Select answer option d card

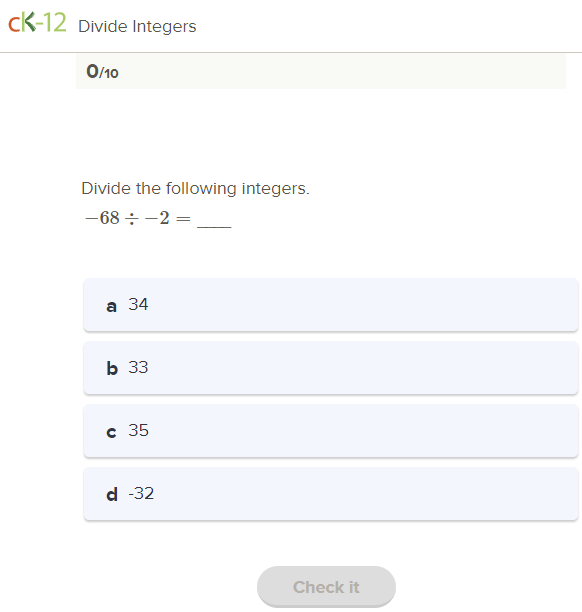point(331,494)
